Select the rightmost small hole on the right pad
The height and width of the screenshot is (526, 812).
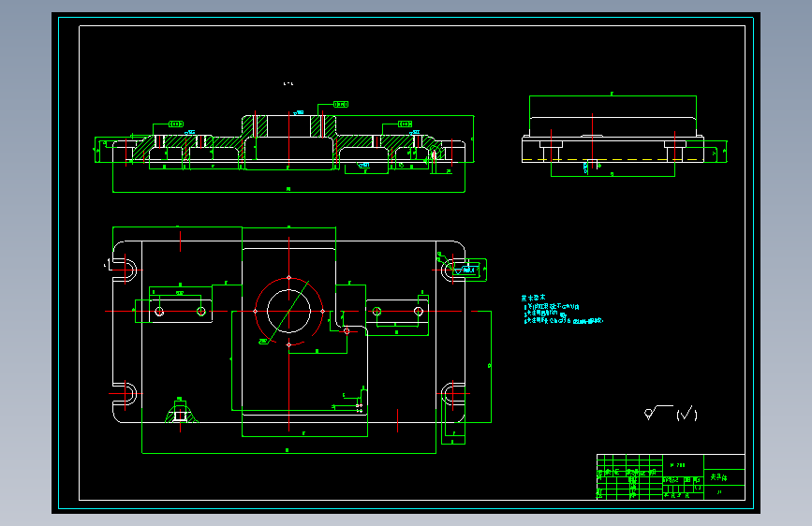point(419,311)
